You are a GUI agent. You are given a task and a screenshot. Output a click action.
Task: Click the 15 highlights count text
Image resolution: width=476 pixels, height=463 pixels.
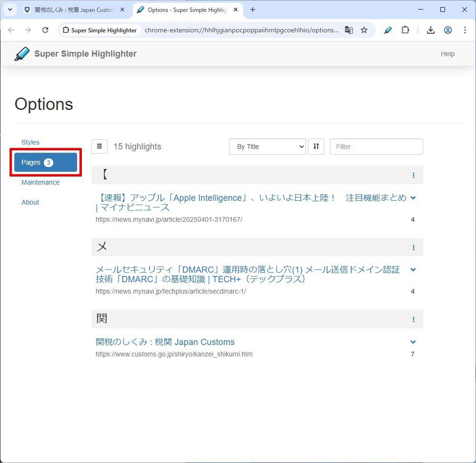137,147
